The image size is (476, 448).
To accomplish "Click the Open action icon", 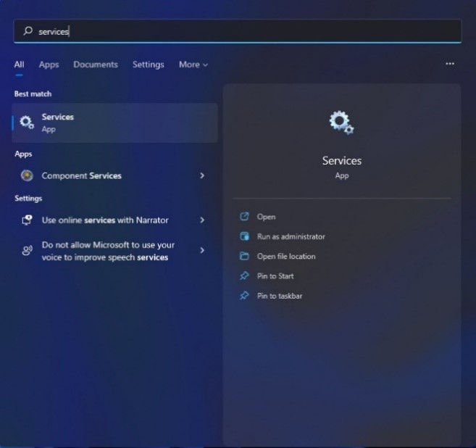I will click(x=244, y=217).
